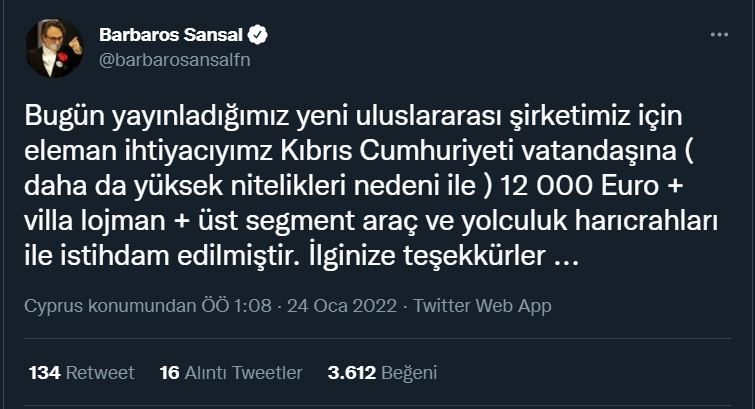Click Barbaros Sansal's profile avatar

click(55, 48)
